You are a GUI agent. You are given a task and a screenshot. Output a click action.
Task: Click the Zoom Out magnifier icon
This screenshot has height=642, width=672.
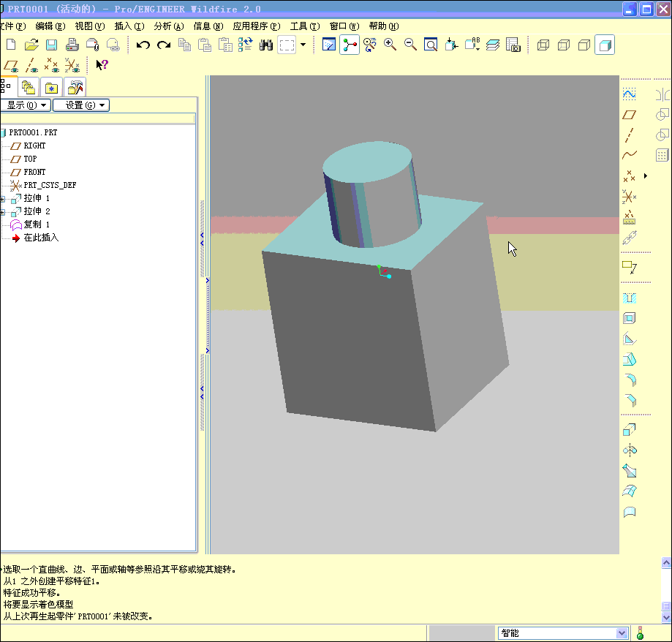coord(410,45)
